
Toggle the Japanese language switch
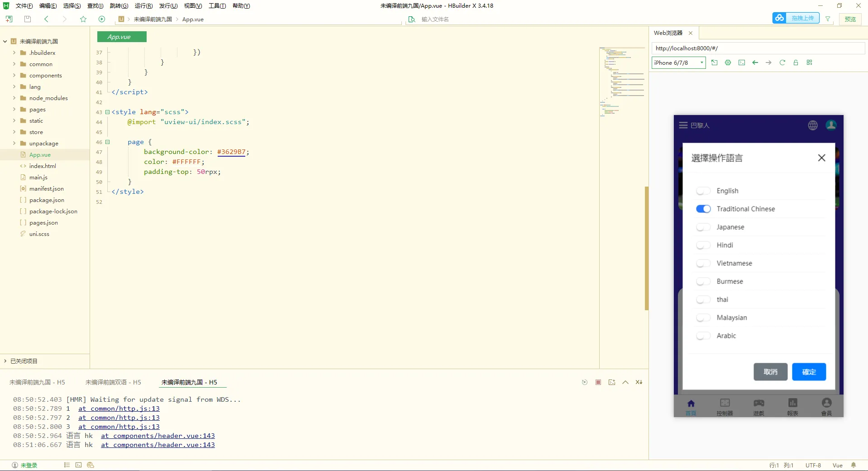[x=703, y=227]
